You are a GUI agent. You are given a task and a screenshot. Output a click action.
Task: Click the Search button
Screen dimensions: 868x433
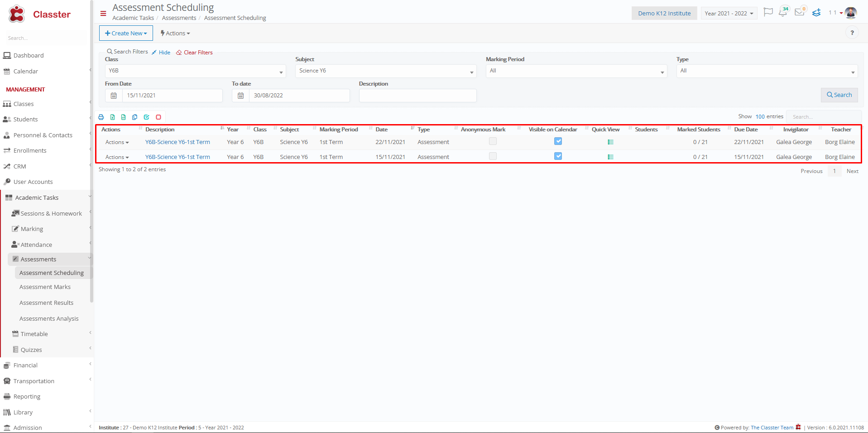(839, 95)
